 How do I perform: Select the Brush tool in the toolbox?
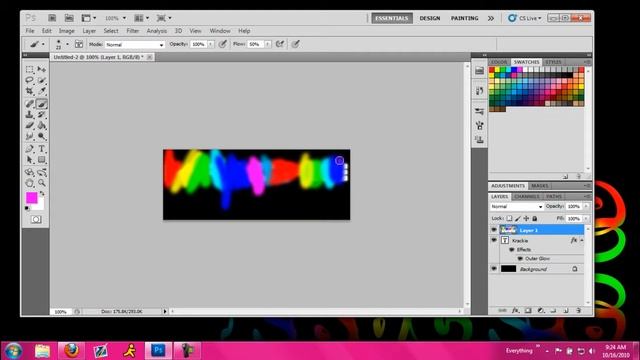click(x=42, y=104)
